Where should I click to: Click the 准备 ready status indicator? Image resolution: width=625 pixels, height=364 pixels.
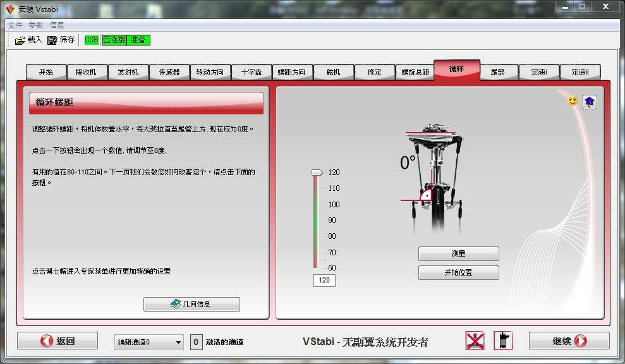click(x=138, y=40)
